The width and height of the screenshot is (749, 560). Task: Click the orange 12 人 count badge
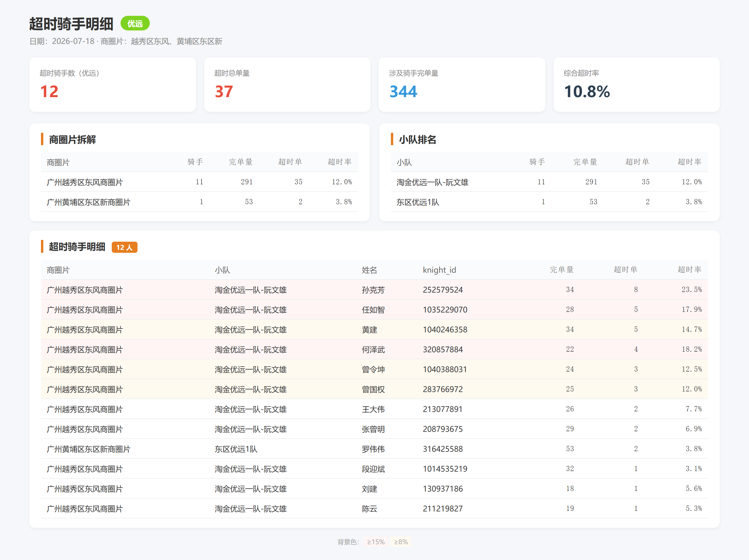click(124, 248)
